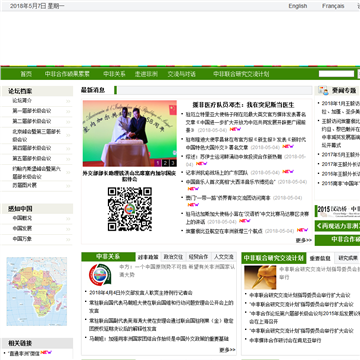Click NEW badge after the 新时代中国特色大国外交 article
The image size is (360, 360).
pos(288,146)
